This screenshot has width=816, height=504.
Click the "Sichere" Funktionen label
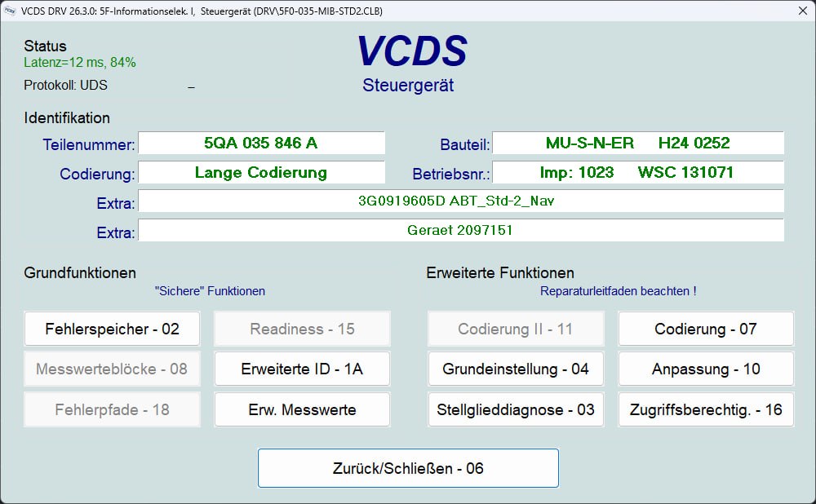[210, 291]
